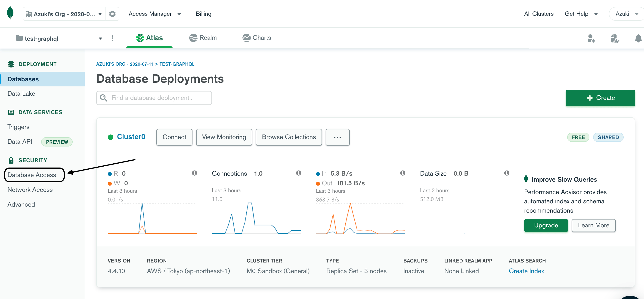644x299 pixels.
Task: Switch to the Realm tab
Action: [x=203, y=38]
